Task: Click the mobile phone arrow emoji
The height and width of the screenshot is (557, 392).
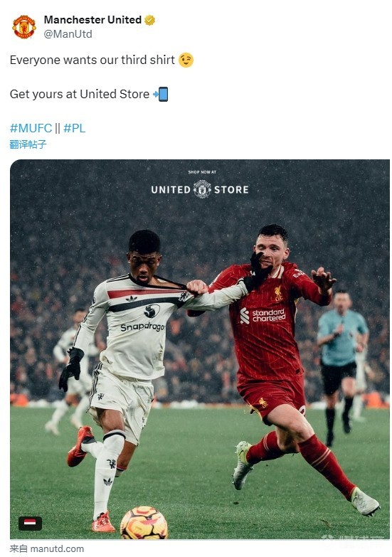Action: (160, 94)
